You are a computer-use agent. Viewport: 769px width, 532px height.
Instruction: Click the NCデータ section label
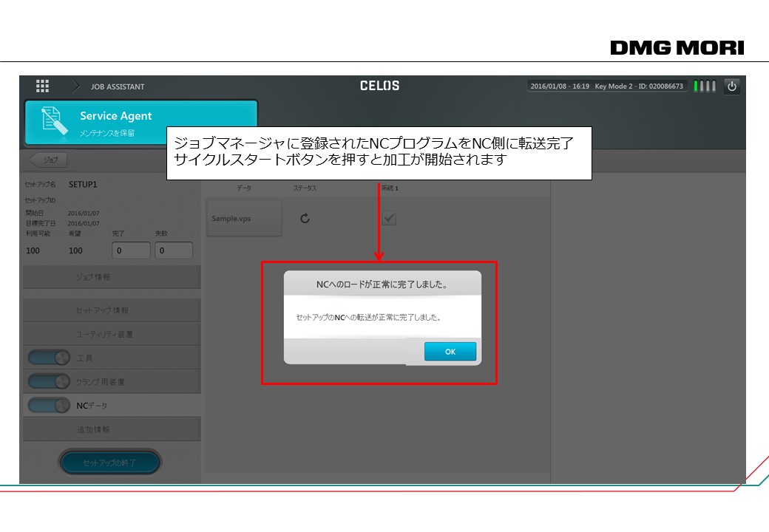[92, 406]
